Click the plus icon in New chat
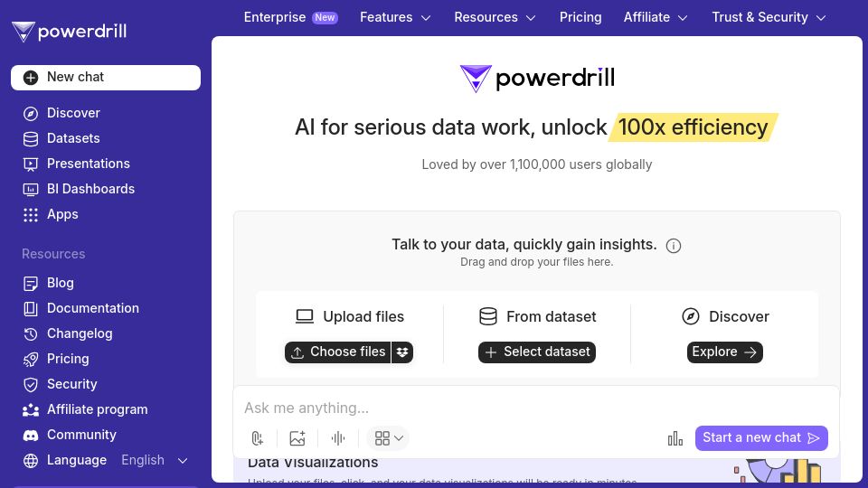 (x=31, y=78)
